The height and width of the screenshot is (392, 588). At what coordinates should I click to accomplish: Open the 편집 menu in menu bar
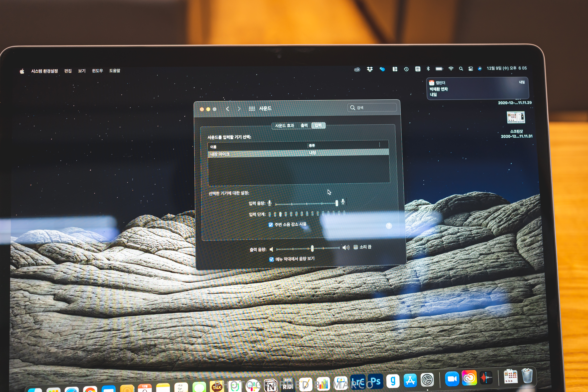coord(68,71)
